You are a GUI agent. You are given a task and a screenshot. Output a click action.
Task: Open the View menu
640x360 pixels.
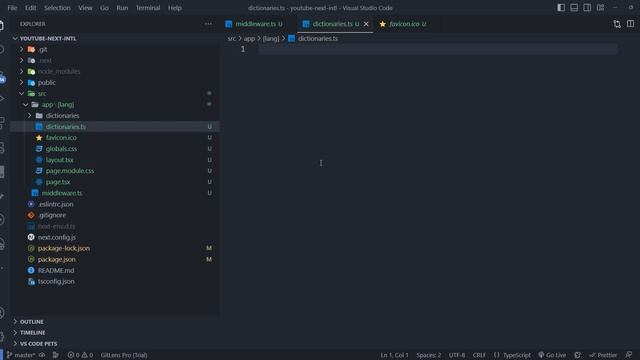pos(85,8)
